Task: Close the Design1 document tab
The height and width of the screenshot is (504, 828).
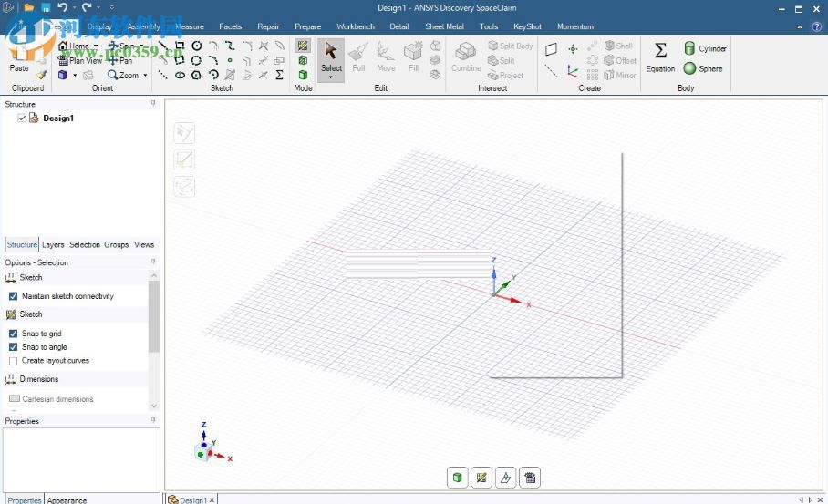Action: (212, 499)
